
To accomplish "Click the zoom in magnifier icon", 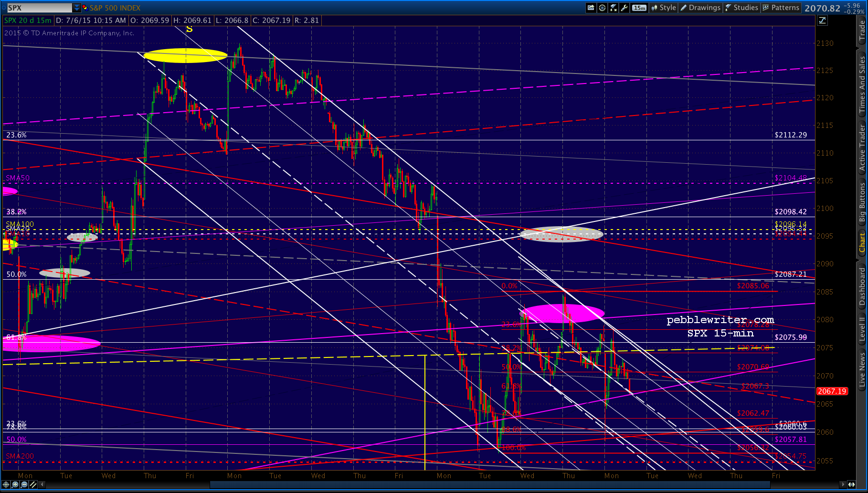I will (x=15, y=484).
